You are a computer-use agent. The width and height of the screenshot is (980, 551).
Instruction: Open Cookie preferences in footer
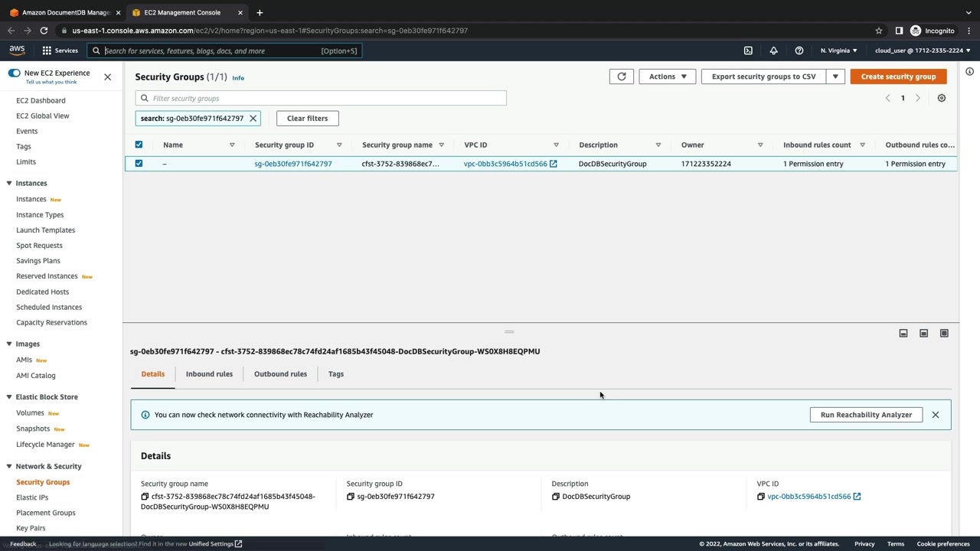pyautogui.click(x=943, y=544)
